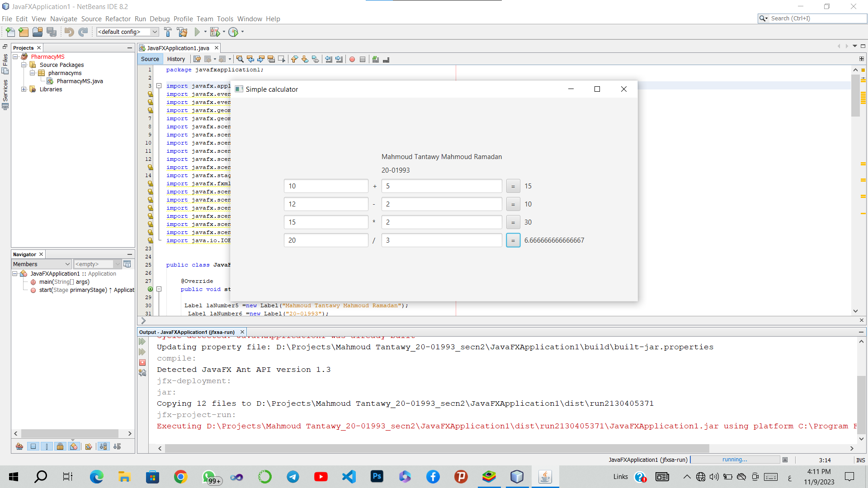Click the New File icon
868x488 pixels.
tap(10, 32)
